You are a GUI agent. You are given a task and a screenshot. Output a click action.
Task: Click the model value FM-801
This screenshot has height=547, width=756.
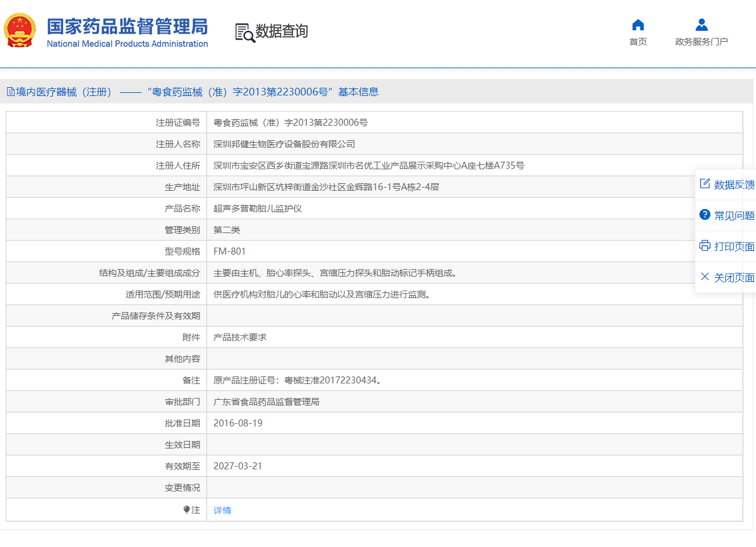(229, 251)
